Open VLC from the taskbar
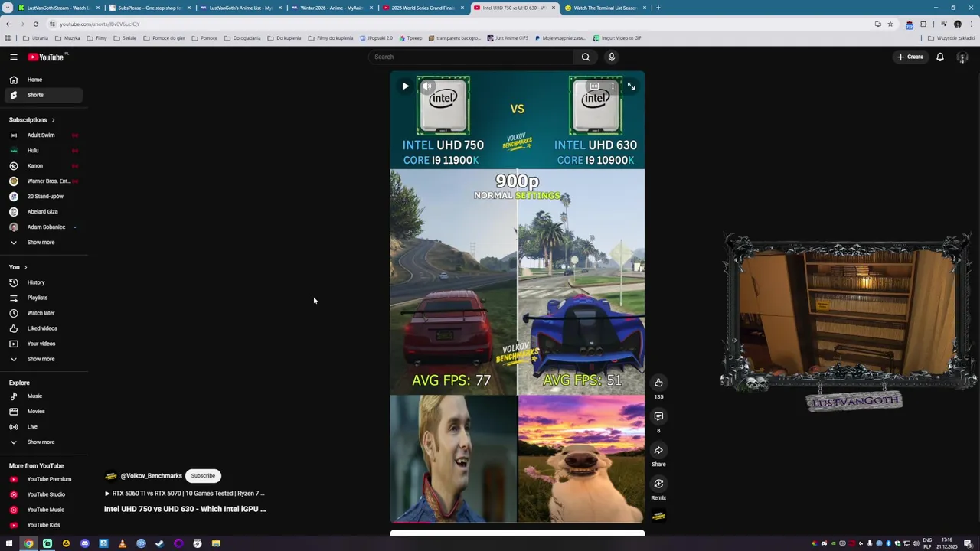This screenshot has height=551, width=980. coord(122,543)
